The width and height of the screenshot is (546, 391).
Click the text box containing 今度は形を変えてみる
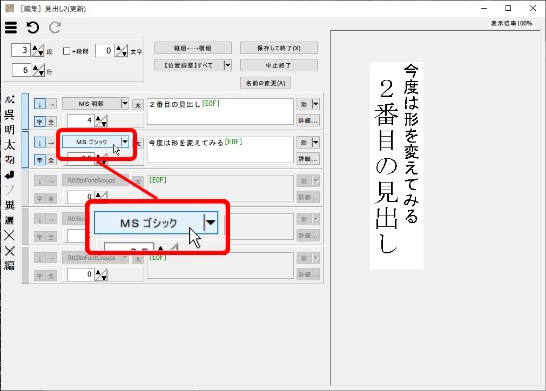click(x=220, y=149)
